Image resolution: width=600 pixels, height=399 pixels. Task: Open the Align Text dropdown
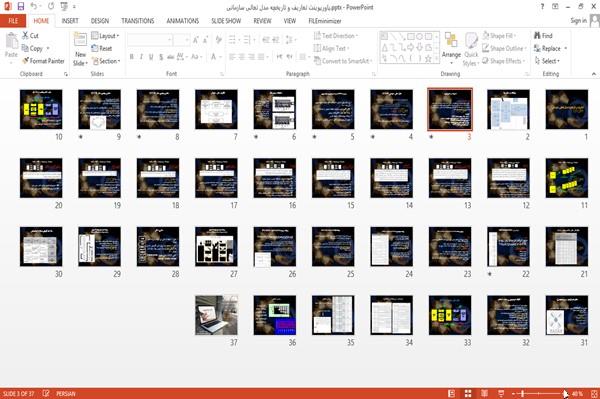coord(331,48)
